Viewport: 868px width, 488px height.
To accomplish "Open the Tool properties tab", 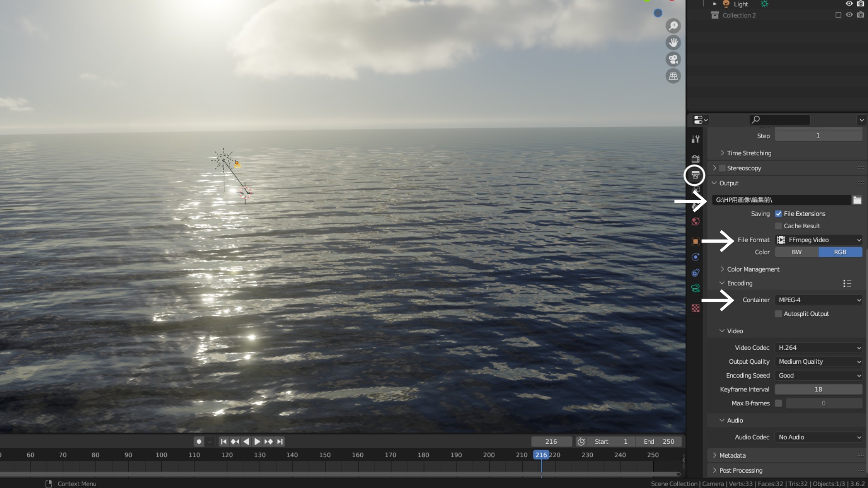I will (695, 139).
